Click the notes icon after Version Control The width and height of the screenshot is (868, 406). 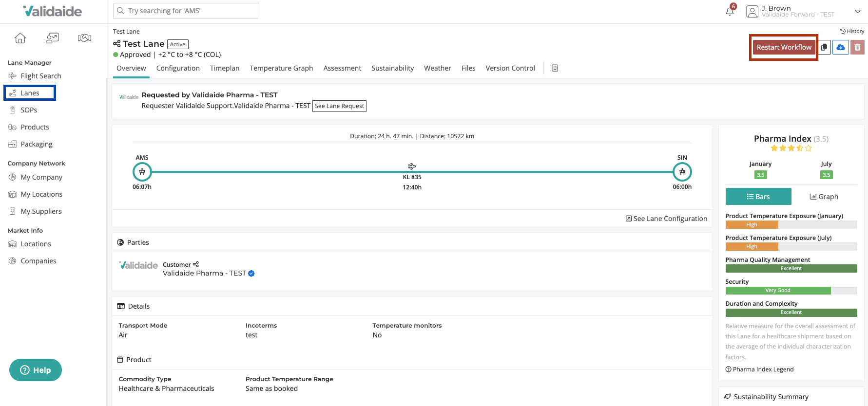(x=555, y=68)
